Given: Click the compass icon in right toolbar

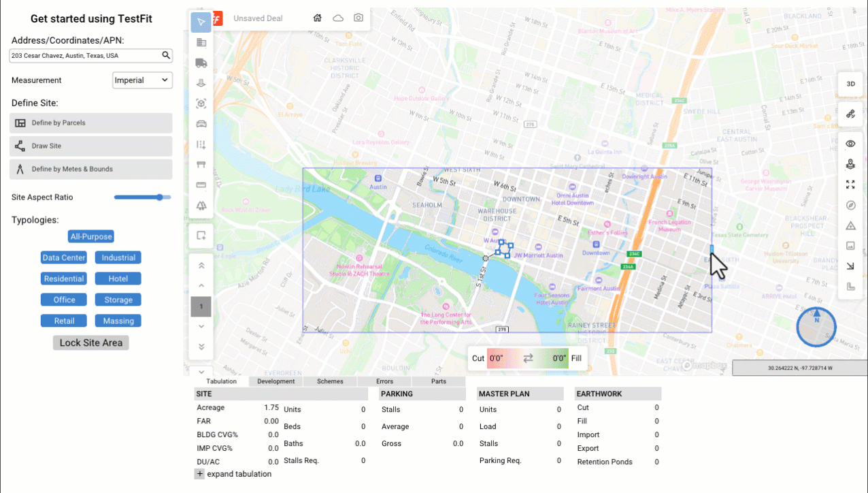Looking at the screenshot, I should coord(850,205).
